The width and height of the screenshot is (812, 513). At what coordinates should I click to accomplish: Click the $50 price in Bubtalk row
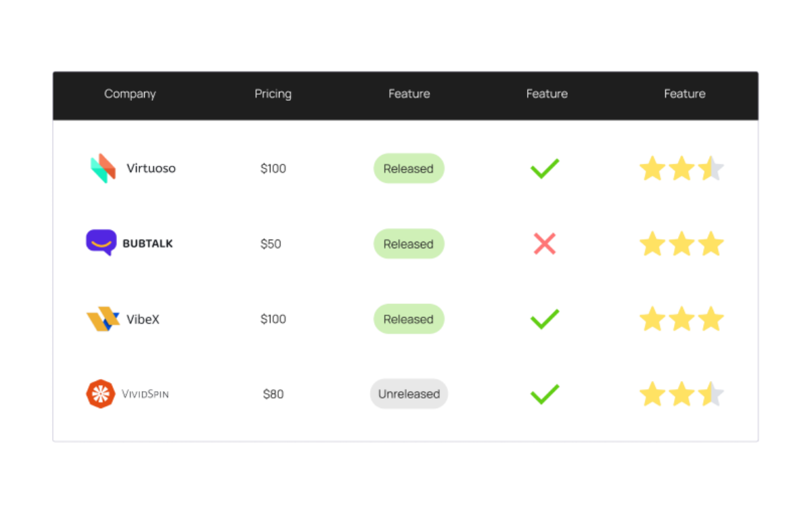[271, 244]
